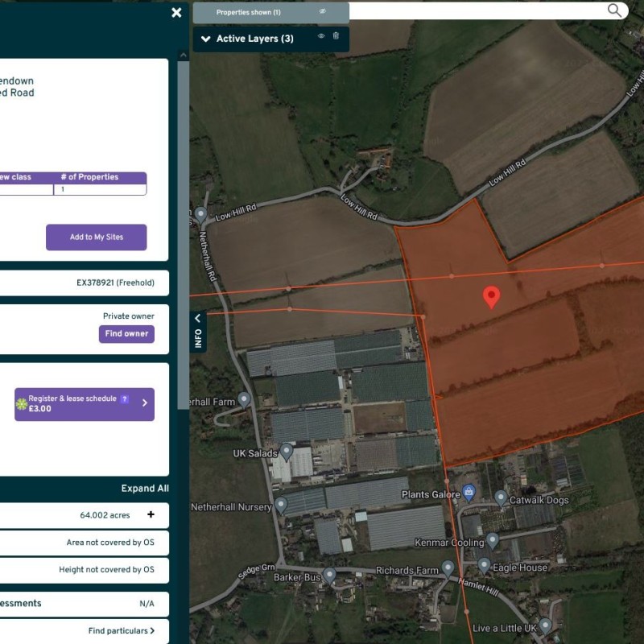This screenshot has width=644, height=644.
Task: Open the Find particulars link
Action: (x=121, y=631)
